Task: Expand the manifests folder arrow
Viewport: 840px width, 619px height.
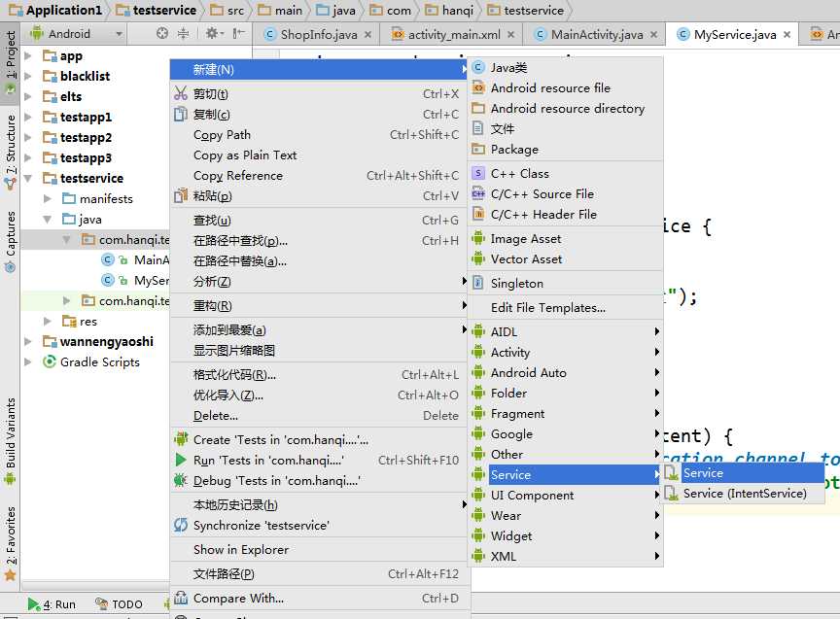Action: [47, 198]
